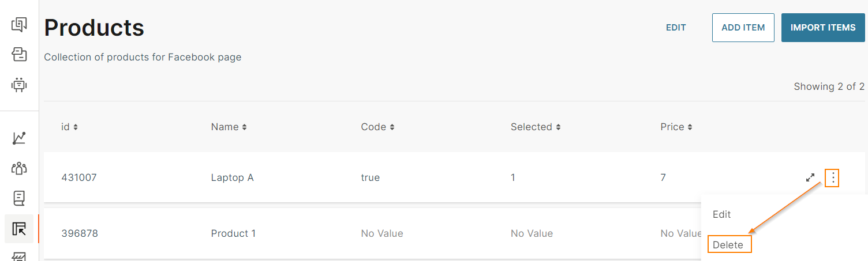The image size is (868, 261).
Task: Open the people/users icon in sidebar
Action: click(19, 168)
